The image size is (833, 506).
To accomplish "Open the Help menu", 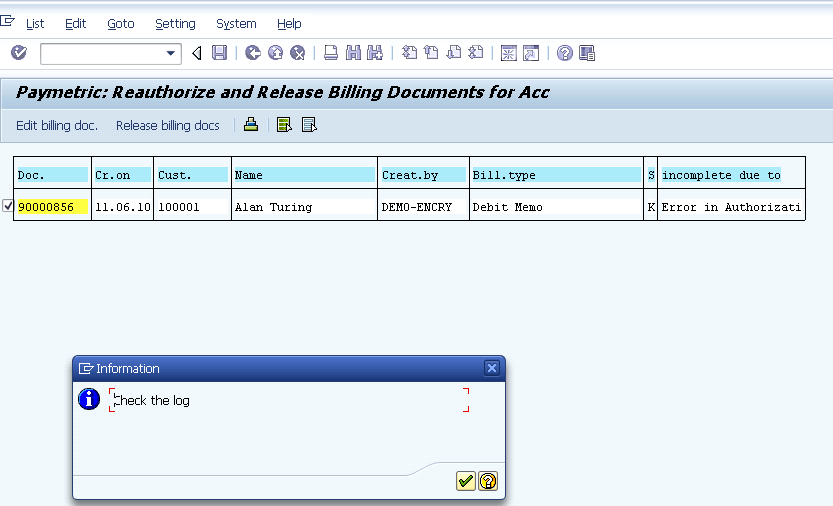I will (289, 24).
